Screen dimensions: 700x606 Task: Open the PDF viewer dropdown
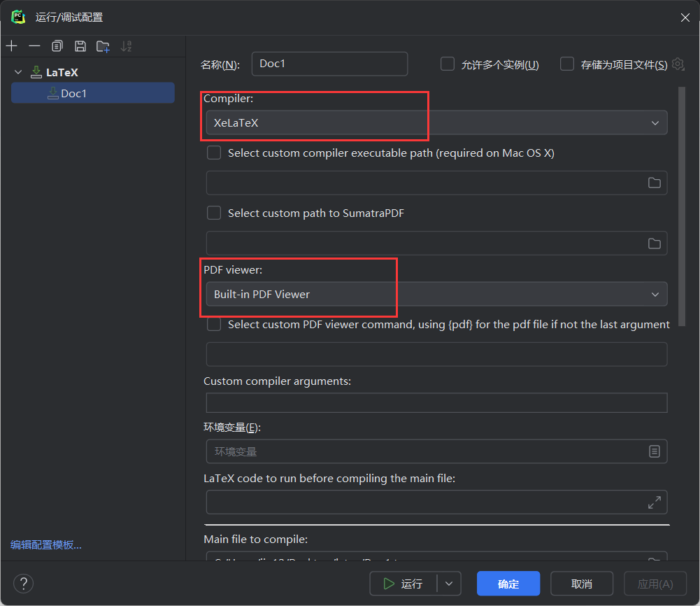(x=436, y=295)
